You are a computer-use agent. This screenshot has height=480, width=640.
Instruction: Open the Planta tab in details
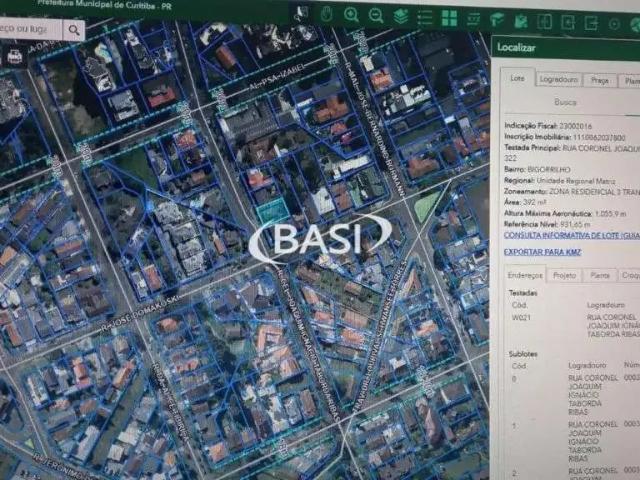[600, 276]
